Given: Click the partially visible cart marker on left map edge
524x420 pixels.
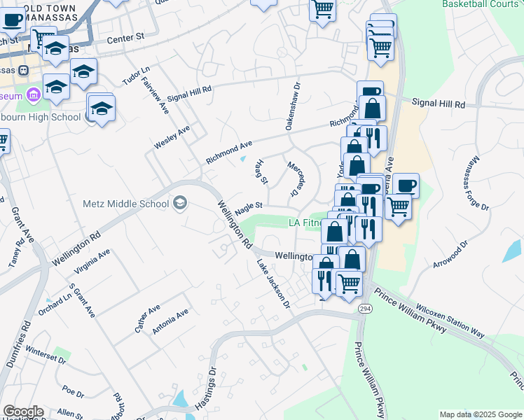Looking at the screenshot, I should (x=4, y=141).
